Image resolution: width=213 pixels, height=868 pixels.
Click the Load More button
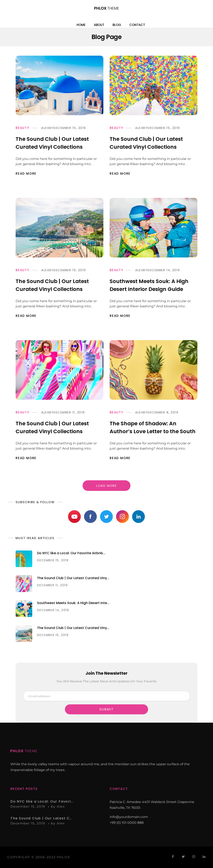(x=106, y=485)
